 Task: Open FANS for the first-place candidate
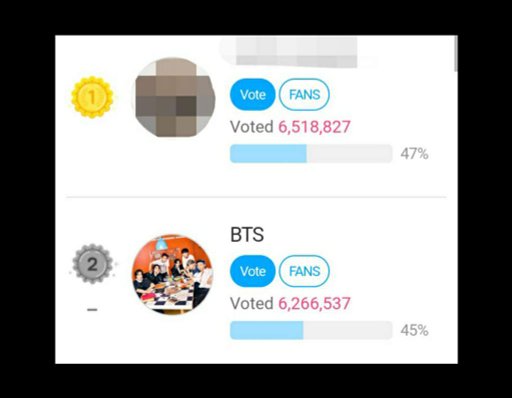pos(304,94)
